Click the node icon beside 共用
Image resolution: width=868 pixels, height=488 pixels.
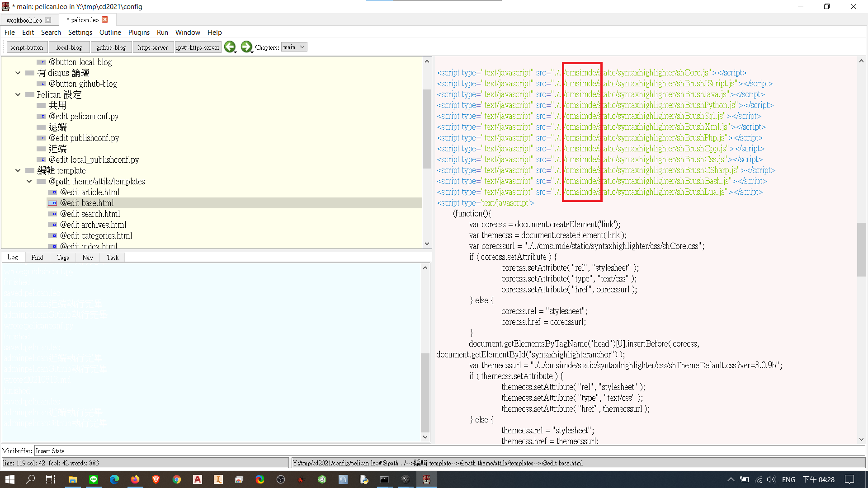41,106
